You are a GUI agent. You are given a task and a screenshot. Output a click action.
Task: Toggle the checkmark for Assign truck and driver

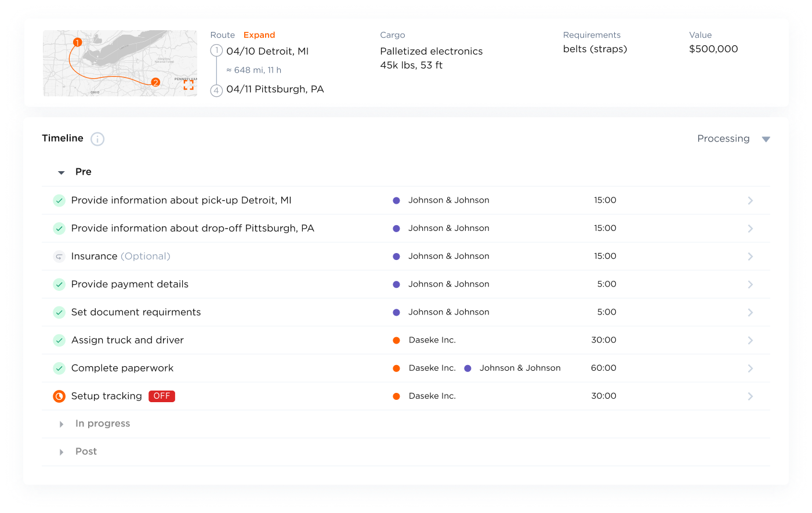pyautogui.click(x=59, y=340)
